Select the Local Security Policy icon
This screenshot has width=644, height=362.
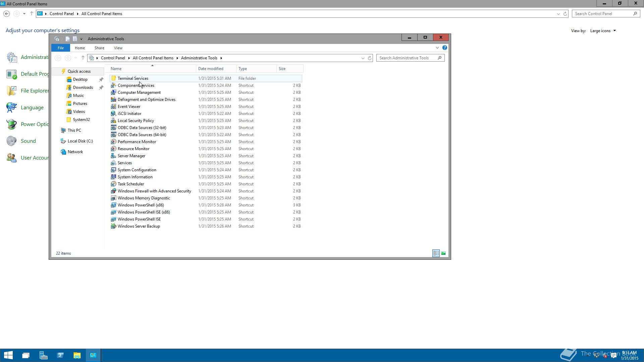114,121
